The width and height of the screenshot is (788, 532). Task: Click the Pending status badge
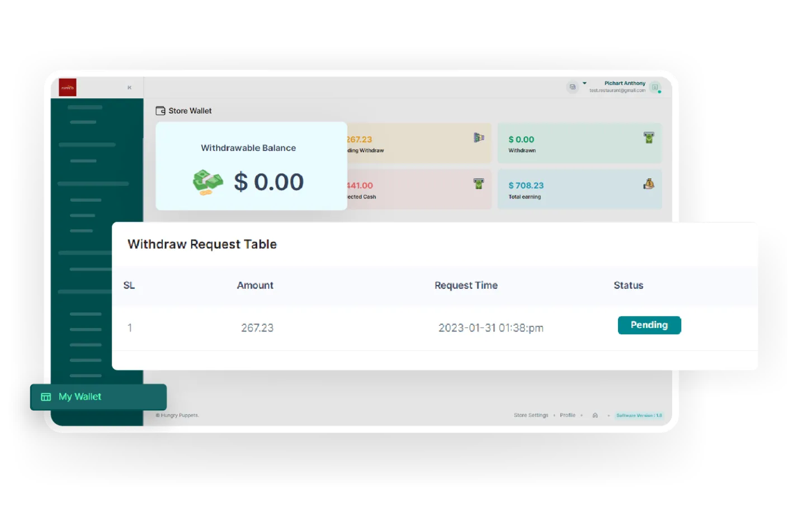(649, 325)
